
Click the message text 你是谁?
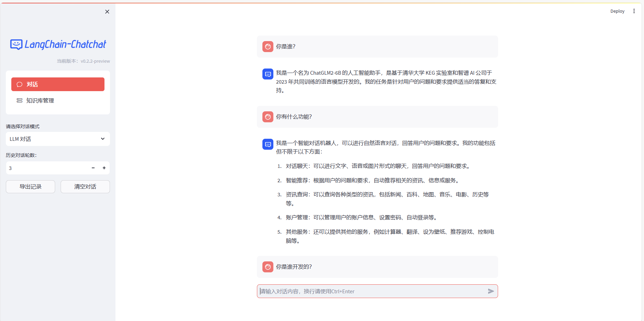[286, 47]
